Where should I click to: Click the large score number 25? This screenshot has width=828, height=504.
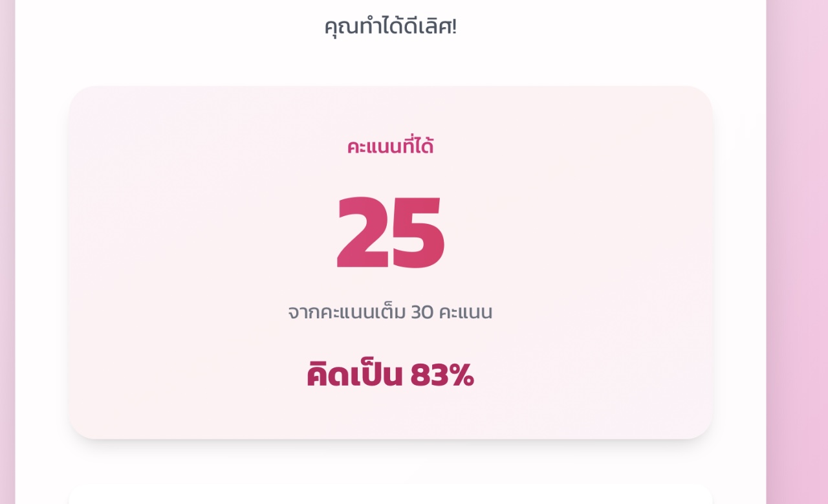390,233
